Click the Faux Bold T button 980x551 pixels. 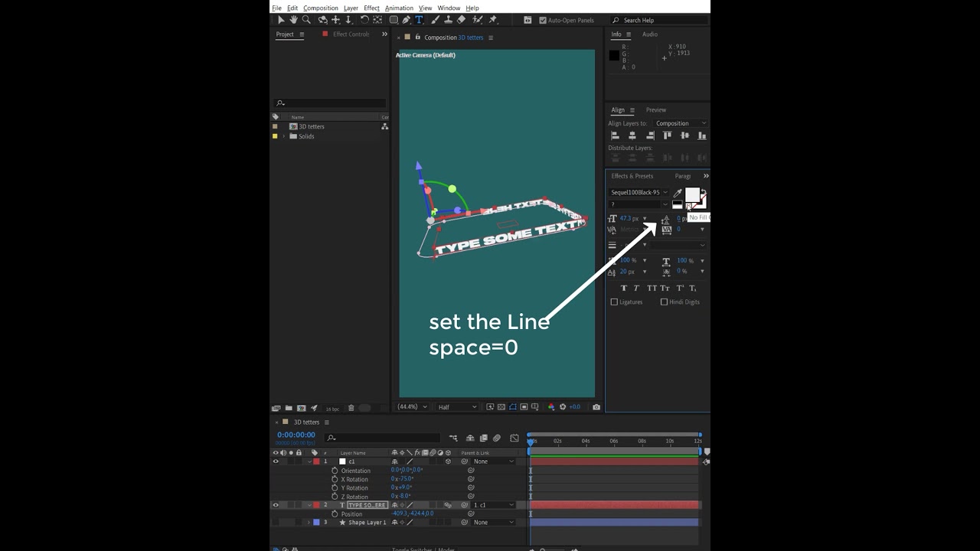pyautogui.click(x=624, y=288)
